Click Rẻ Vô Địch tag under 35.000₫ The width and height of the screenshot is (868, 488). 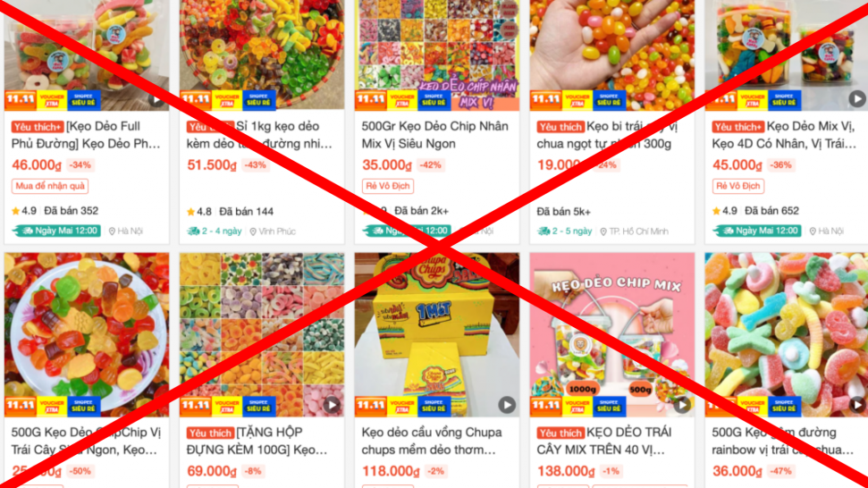(387, 186)
